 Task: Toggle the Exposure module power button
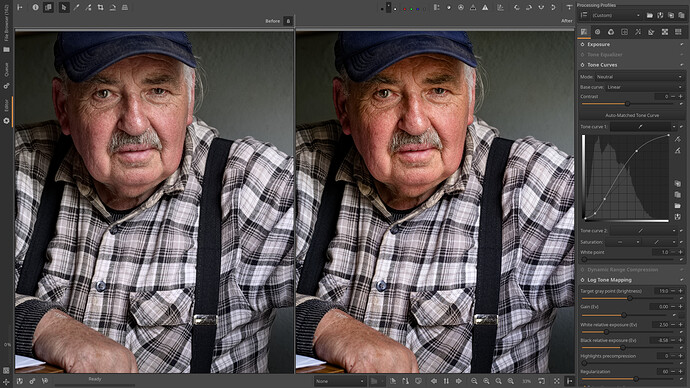(x=583, y=44)
